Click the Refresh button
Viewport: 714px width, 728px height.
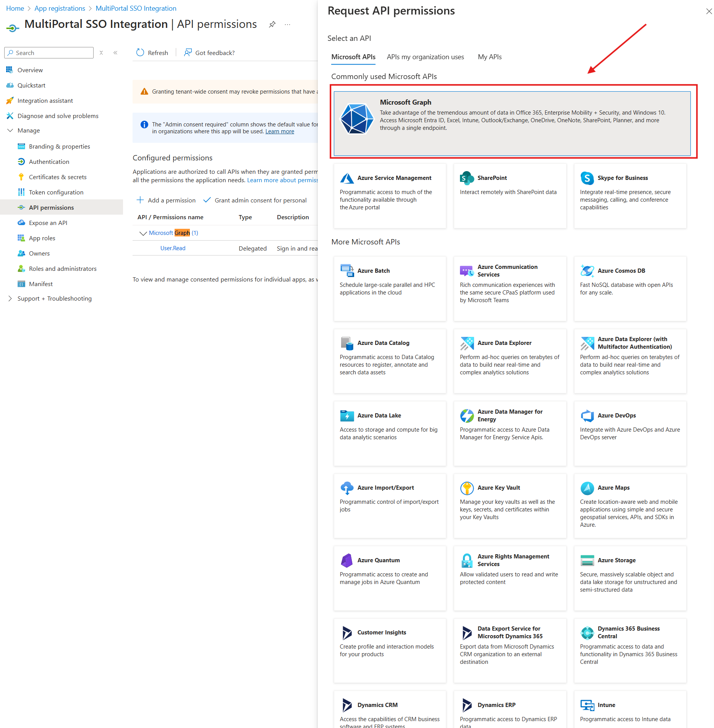click(x=152, y=53)
